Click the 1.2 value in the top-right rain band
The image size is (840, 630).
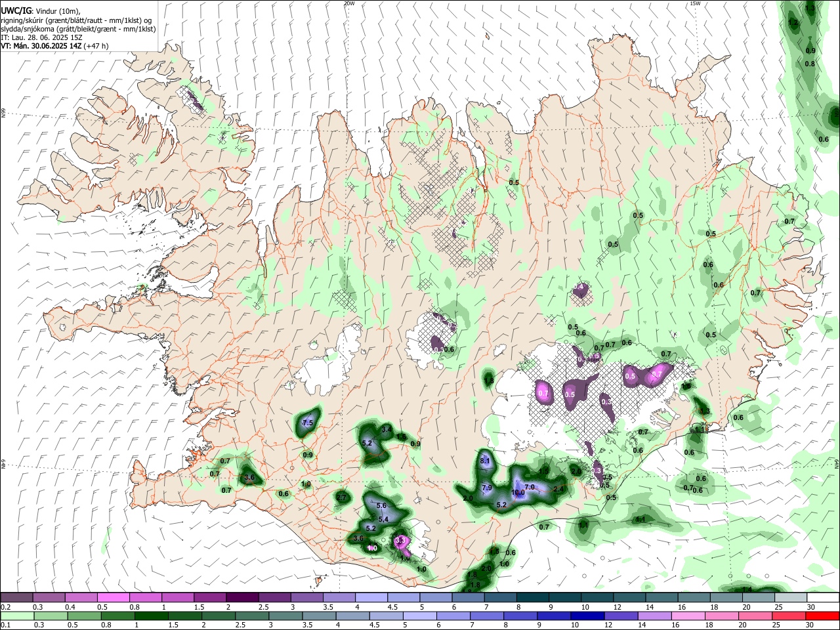coord(793,22)
